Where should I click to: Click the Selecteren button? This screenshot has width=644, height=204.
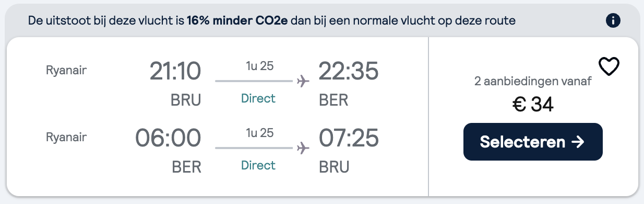533,142
